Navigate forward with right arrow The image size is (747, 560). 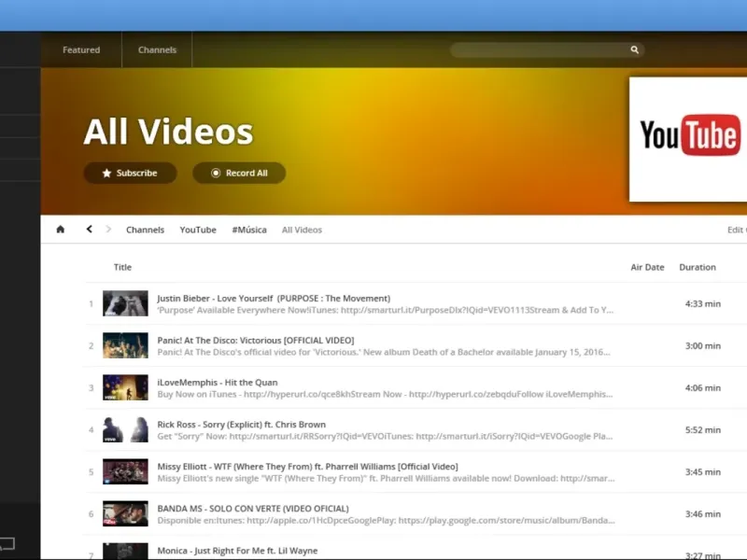click(108, 229)
